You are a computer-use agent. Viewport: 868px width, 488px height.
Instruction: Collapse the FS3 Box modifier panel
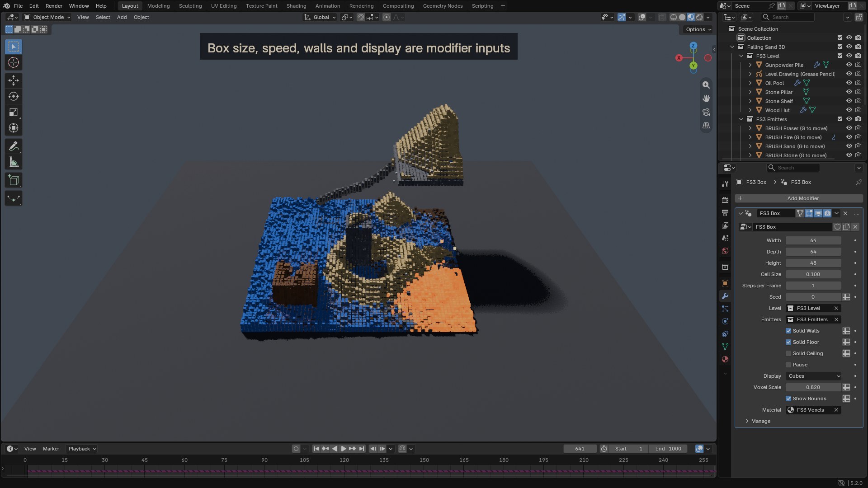coord(741,213)
